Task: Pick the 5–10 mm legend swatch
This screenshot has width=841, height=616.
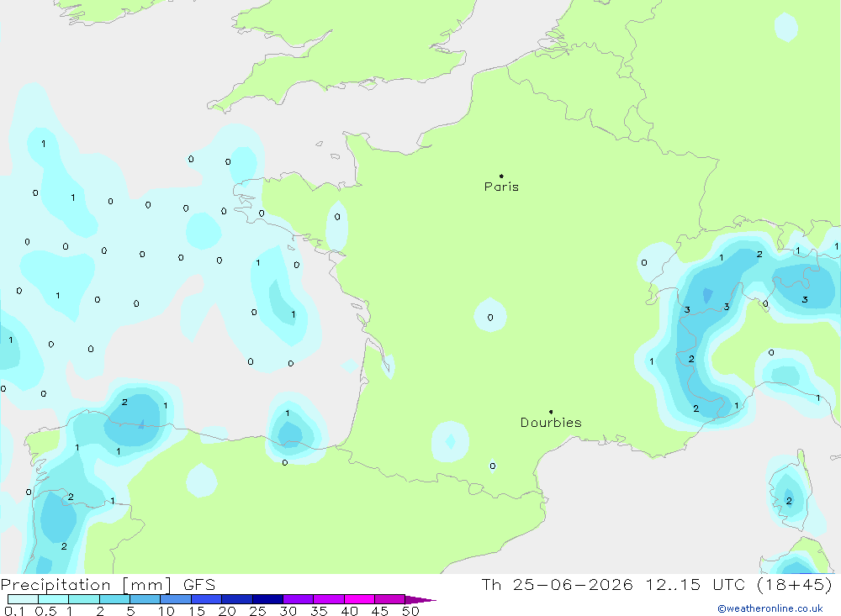Action: click(145, 599)
